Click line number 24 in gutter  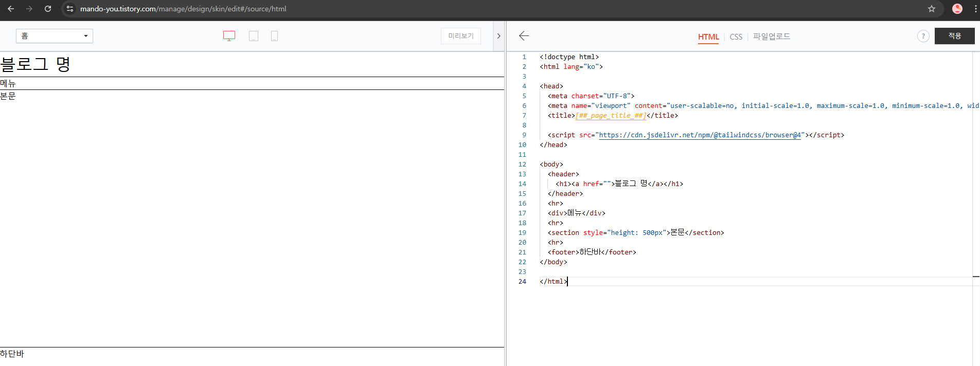(x=522, y=282)
